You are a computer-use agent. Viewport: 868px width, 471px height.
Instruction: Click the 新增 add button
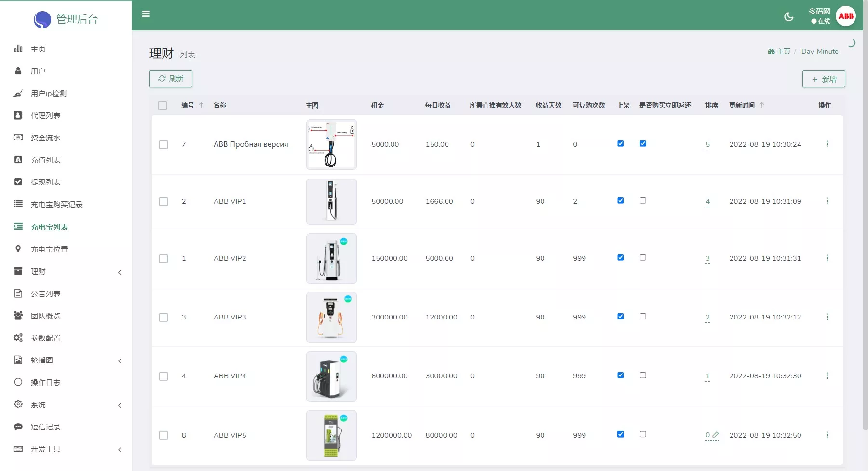click(823, 79)
